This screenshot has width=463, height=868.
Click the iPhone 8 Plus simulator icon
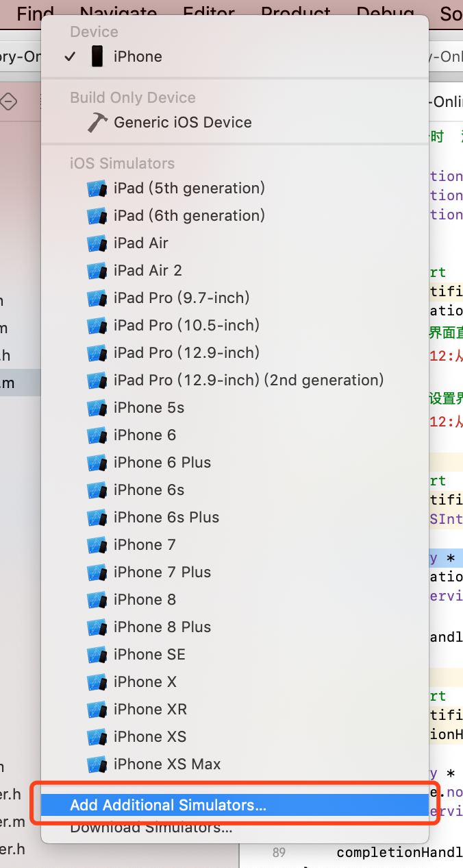point(97,627)
